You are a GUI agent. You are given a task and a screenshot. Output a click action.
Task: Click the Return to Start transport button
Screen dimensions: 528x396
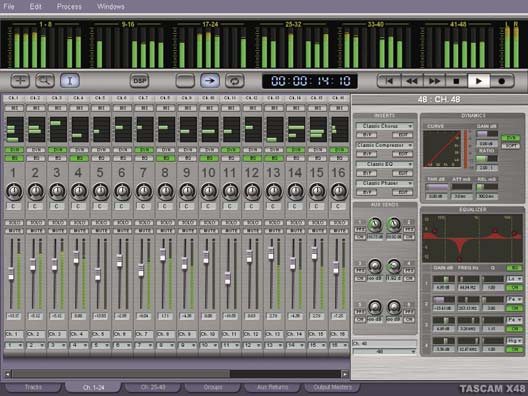pos(389,81)
